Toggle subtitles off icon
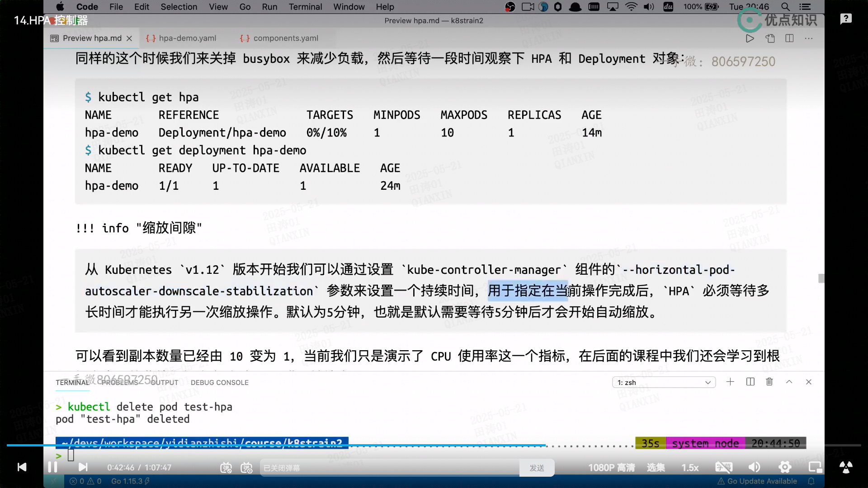 (723, 467)
